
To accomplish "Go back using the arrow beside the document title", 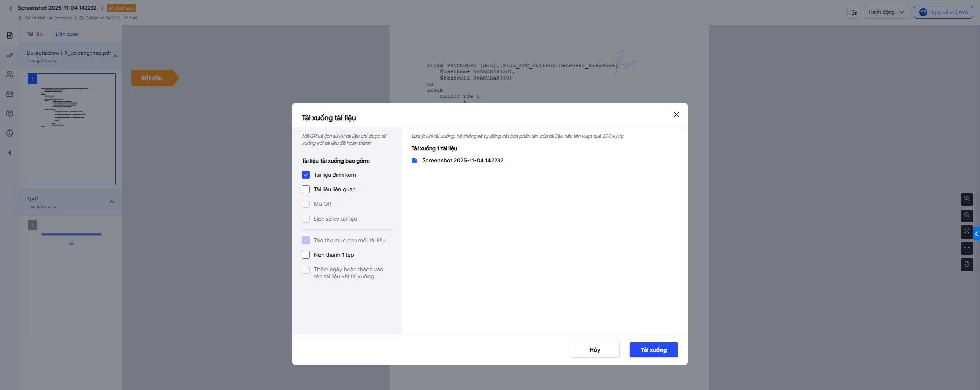I will point(10,8).
